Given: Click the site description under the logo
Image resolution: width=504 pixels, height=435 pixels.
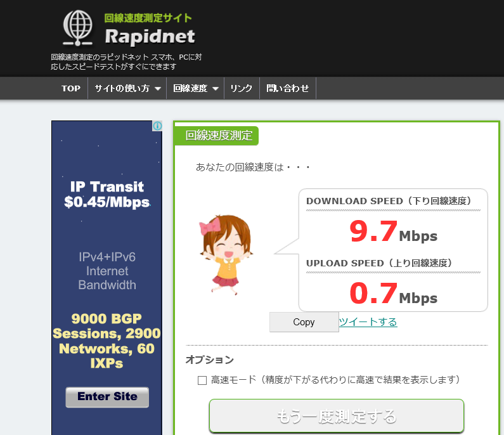Looking at the screenshot, I should [x=126, y=62].
